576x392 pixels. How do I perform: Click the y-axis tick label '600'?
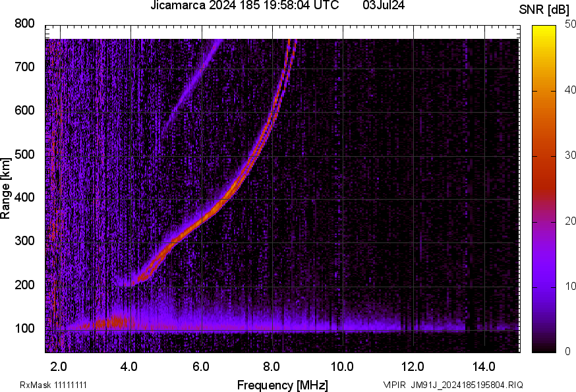(x=24, y=110)
